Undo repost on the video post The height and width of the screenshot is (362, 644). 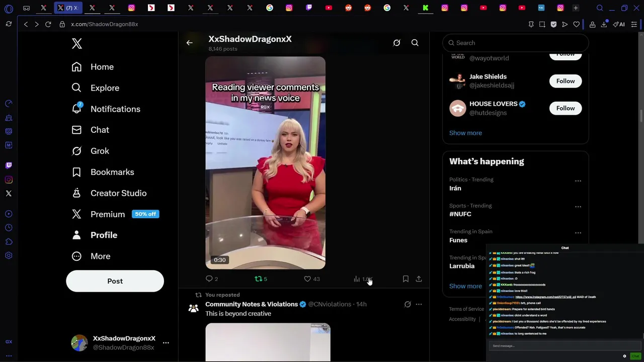[261, 279]
